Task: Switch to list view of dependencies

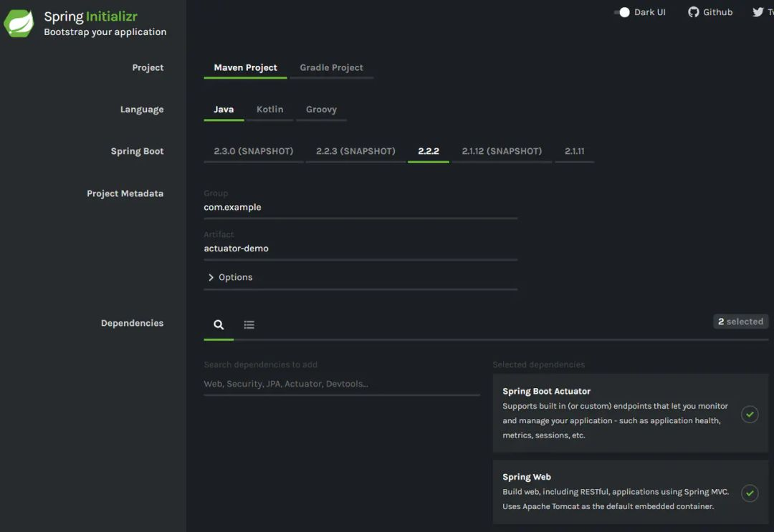Action: click(x=249, y=324)
